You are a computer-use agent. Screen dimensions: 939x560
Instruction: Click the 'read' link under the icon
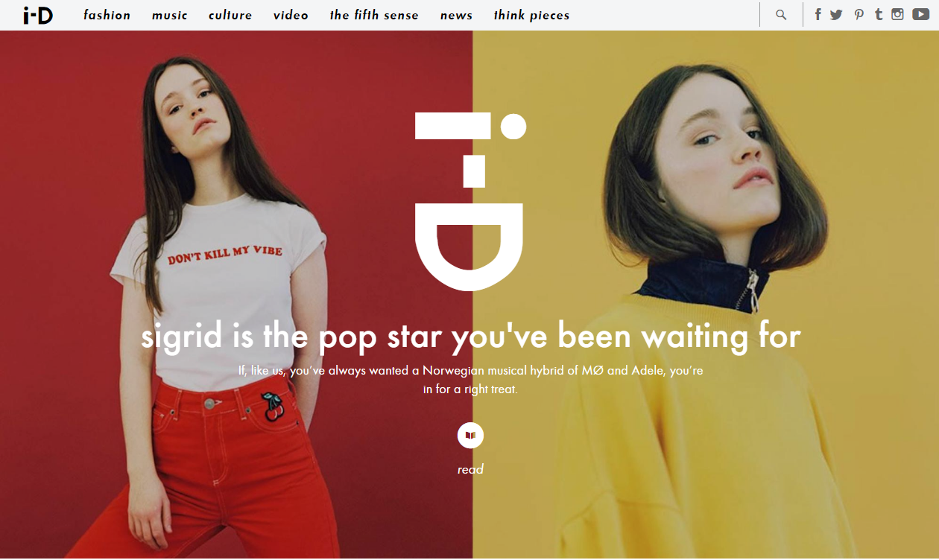point(470,469)
